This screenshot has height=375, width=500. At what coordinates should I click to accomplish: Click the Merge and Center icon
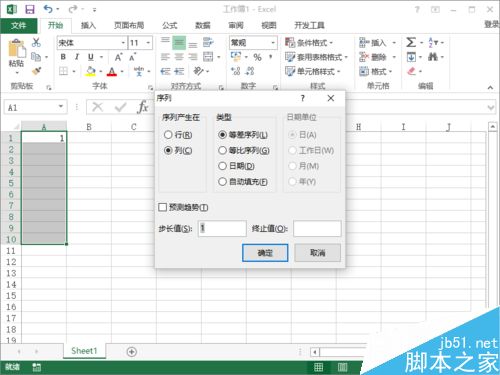click(x=208, y=57)
